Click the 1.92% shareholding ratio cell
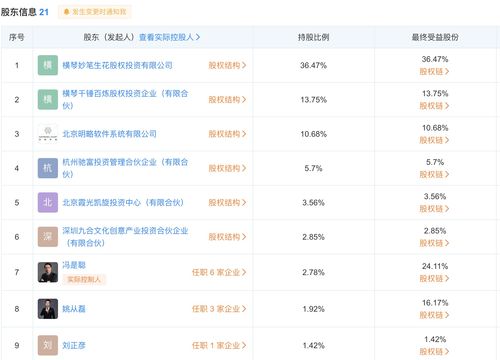This screenshot has width=500, height=360. [x=313, y=309]
